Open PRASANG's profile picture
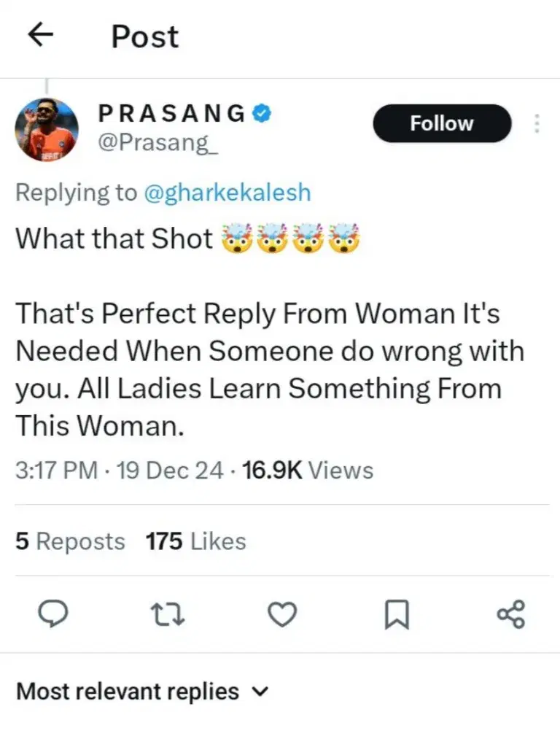 click(47, 129)
